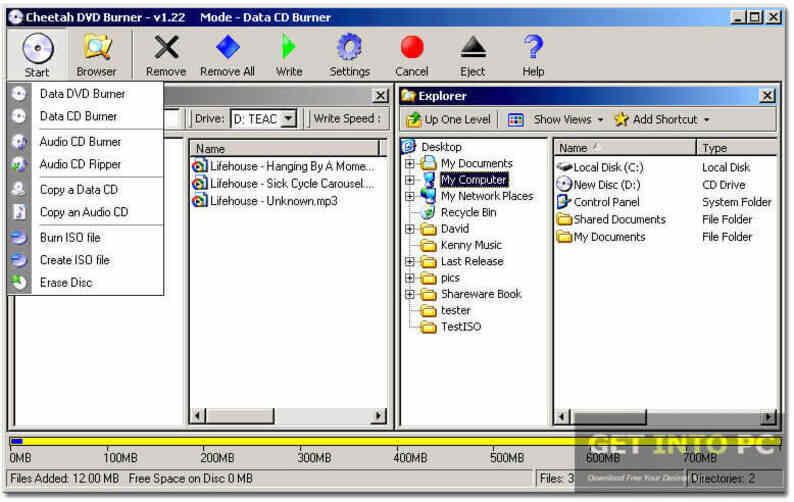Screen dimensions: 794x502
Task: Click the red Cancel icon
Action: coord(412,47)
